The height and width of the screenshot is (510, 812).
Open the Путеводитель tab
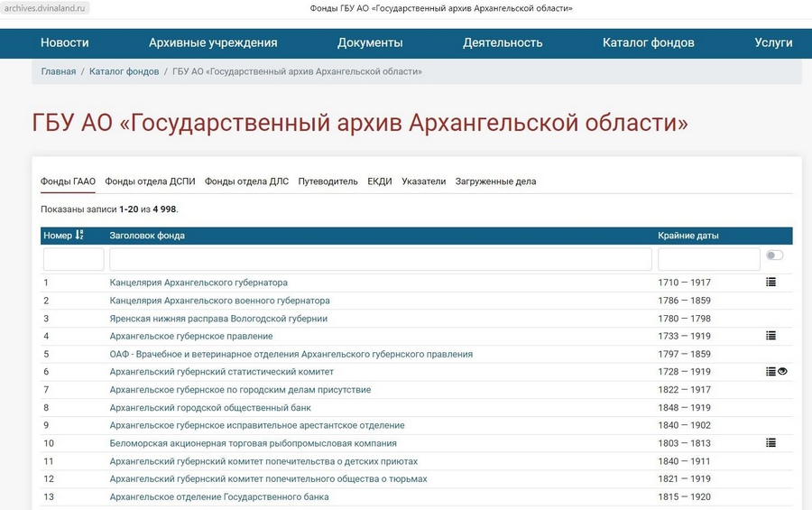tap(328, 181)
